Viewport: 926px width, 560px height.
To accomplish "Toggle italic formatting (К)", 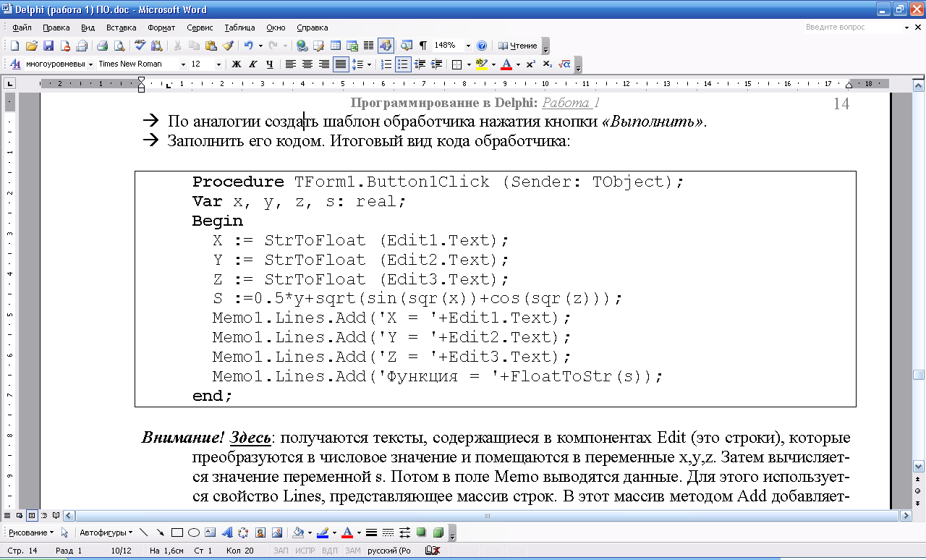I will pos(253,64).
